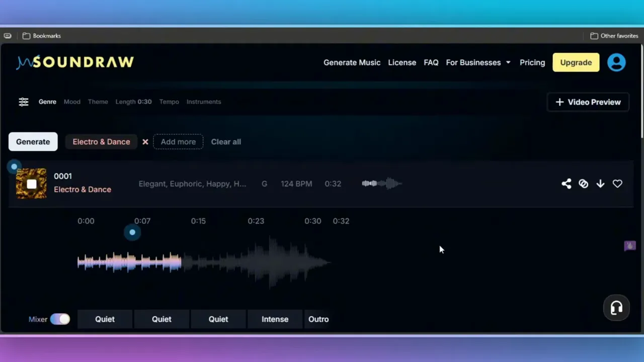
Task: Download track 0001 with the arrow icon
Action: [x=600, y=184]
